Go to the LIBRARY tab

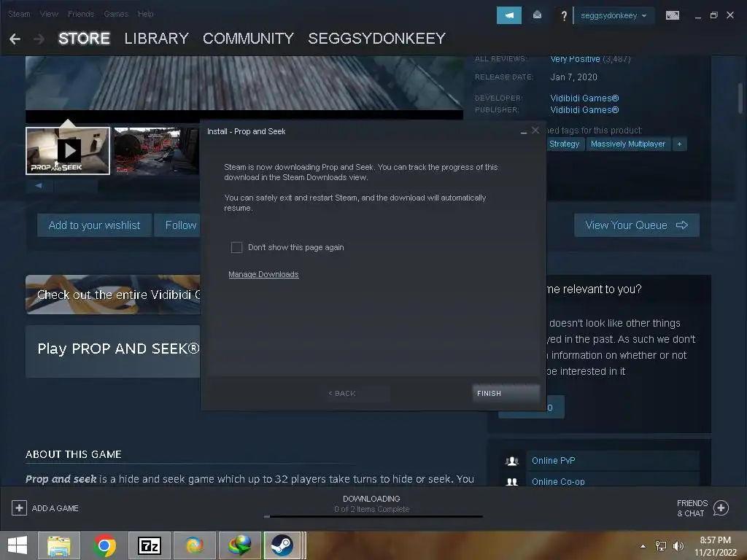[157, 39]
